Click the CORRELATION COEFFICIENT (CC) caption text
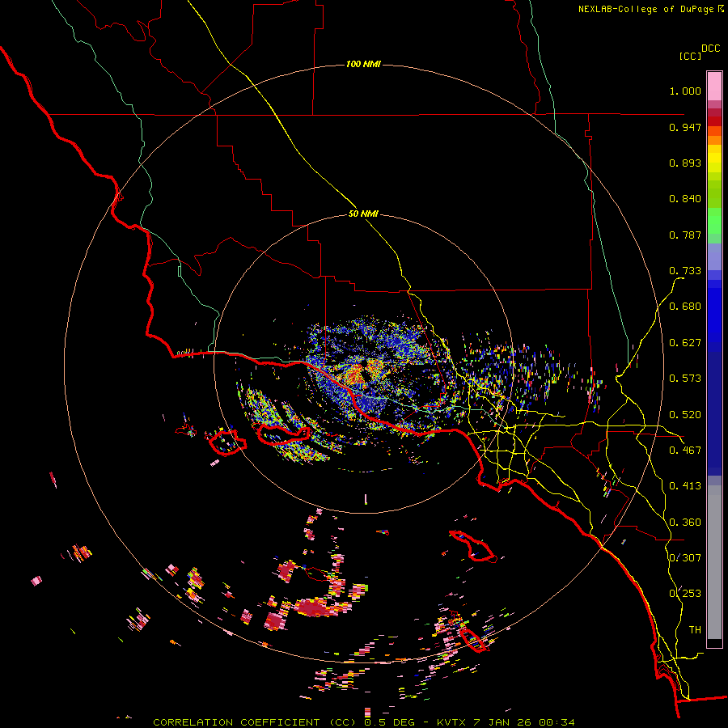 256,722
